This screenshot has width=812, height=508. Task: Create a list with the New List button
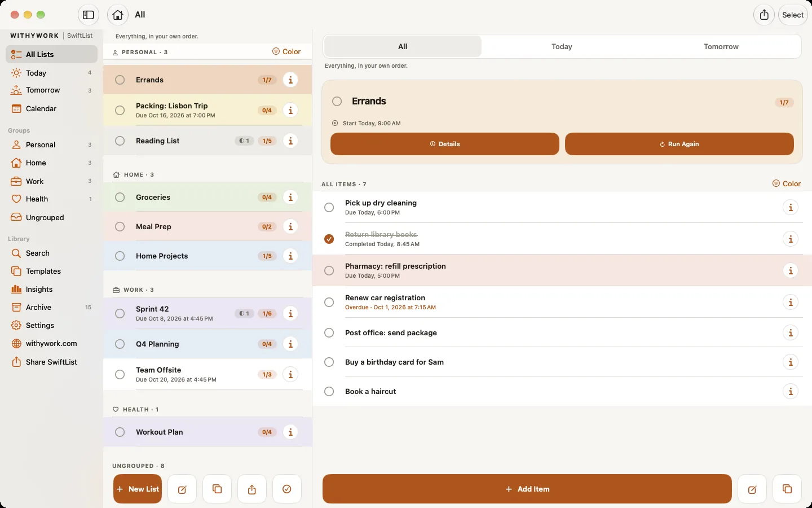pyautogui.click(x=138, y=489)
